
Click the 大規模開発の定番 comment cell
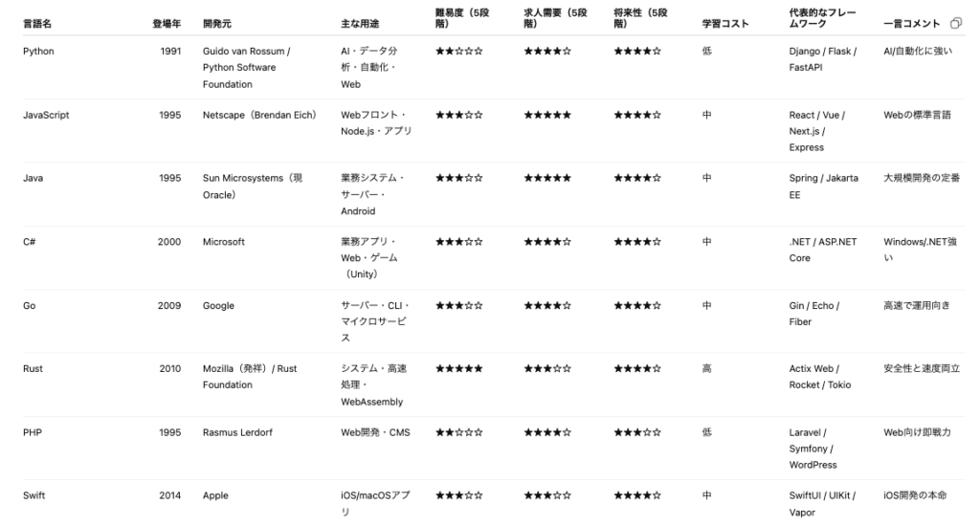click(x=921, y=178)
